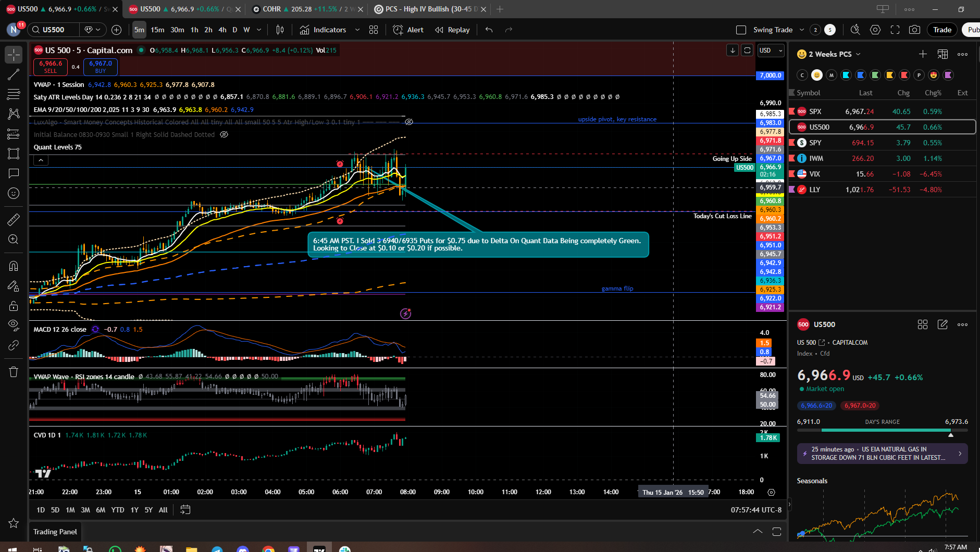The width and height of the screenshot is (980, 552).
Task: Toggle Initial Balance indicator visibility eye
Action: pos(224,134)
